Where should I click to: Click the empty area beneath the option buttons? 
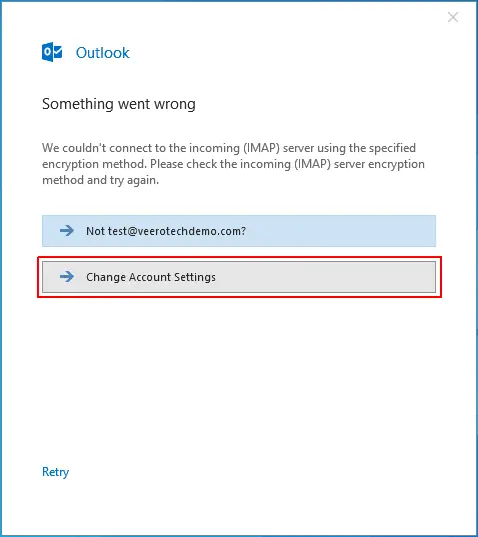[239, 377]
